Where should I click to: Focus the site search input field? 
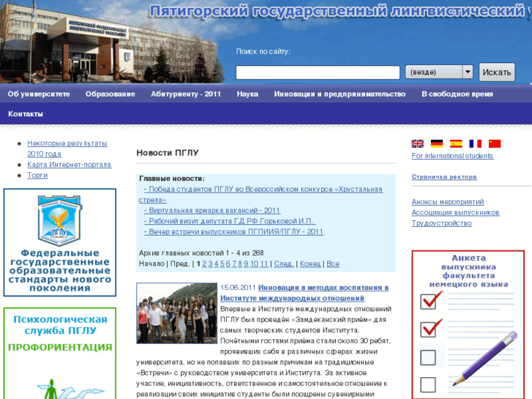tap(318, 72)
